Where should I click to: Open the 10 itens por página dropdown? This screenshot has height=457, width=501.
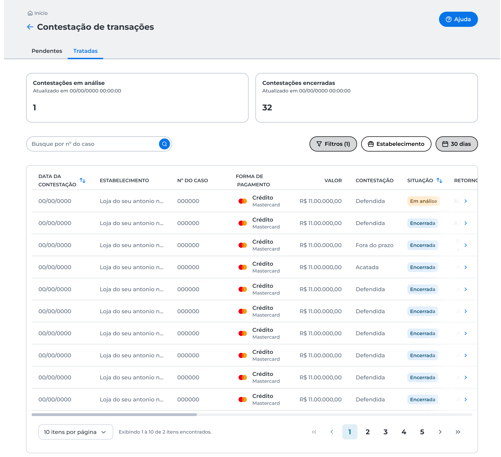tap(76, 432)
